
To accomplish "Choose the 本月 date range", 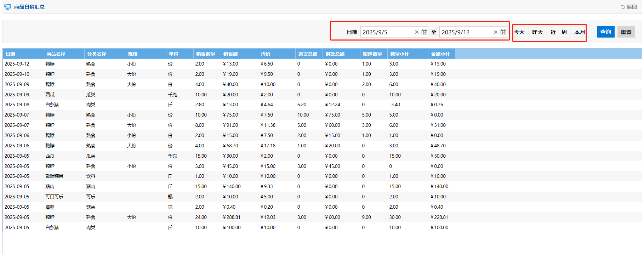I will coord(580,32).
